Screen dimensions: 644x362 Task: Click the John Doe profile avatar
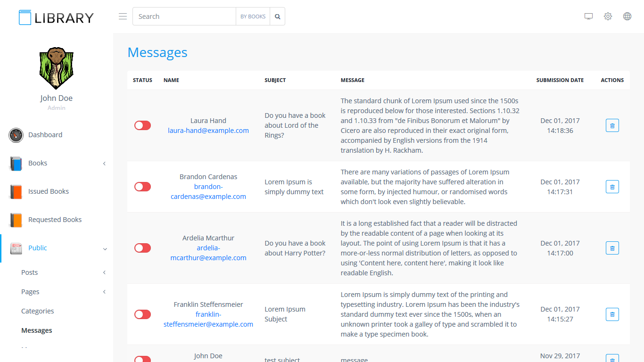[x=56, y=68]
